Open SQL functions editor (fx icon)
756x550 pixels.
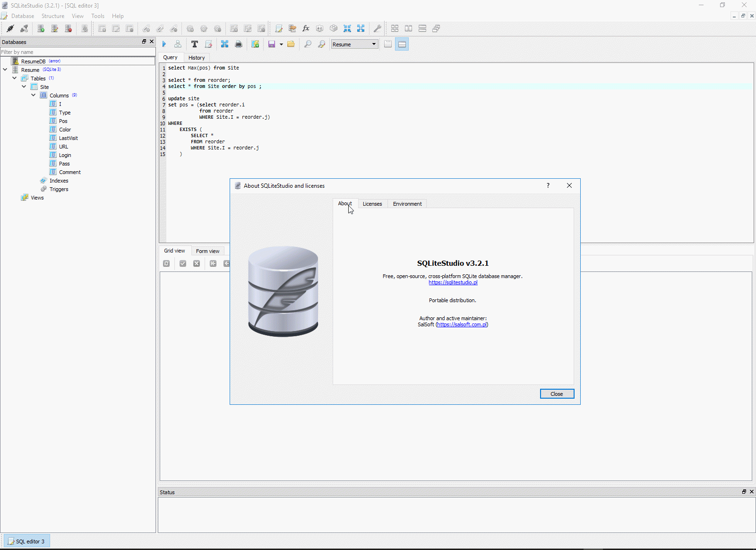tap(306, 28)
